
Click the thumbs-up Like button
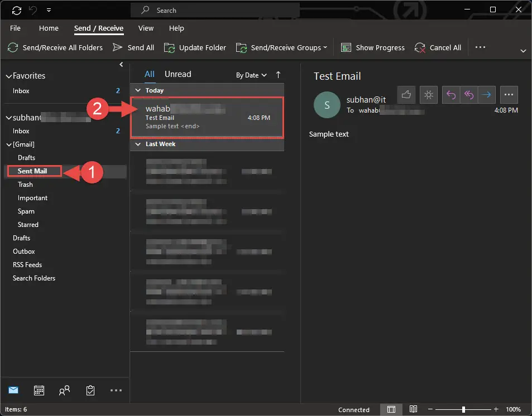[x=406, y=95]
